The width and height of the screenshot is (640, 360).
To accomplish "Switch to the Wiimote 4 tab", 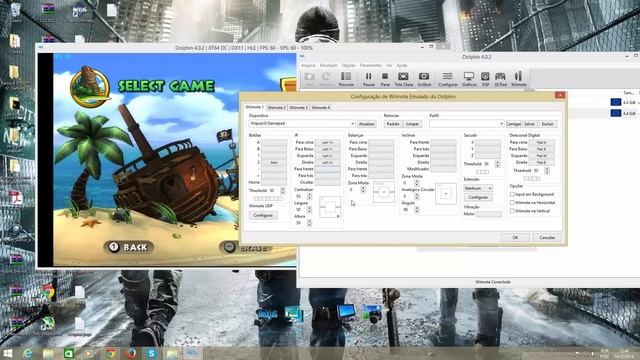I will click(x=320, y=107).
